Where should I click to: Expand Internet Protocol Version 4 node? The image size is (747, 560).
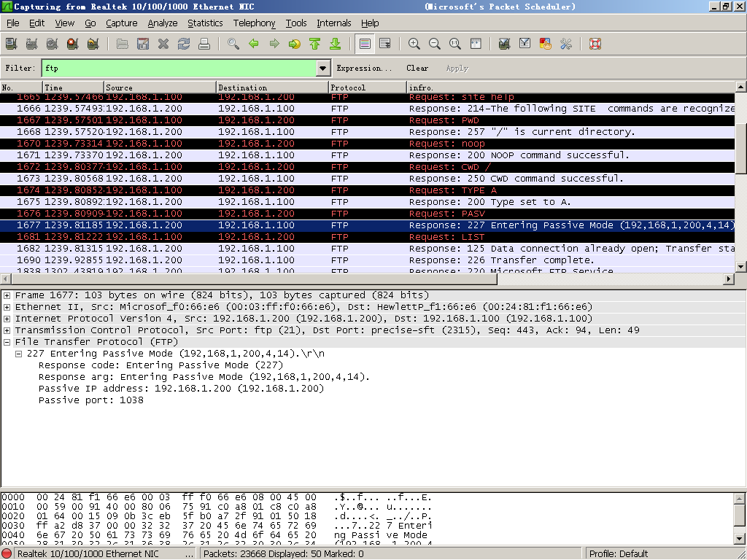[x=7, y=319]
